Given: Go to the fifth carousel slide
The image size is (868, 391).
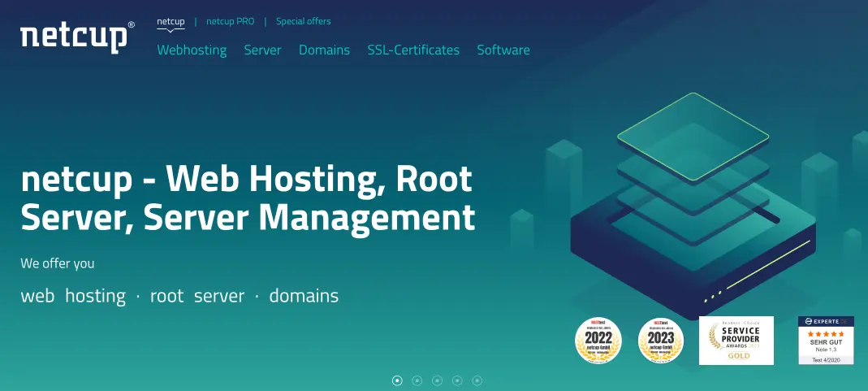Looking at the screenshot, I should point(477,380).
